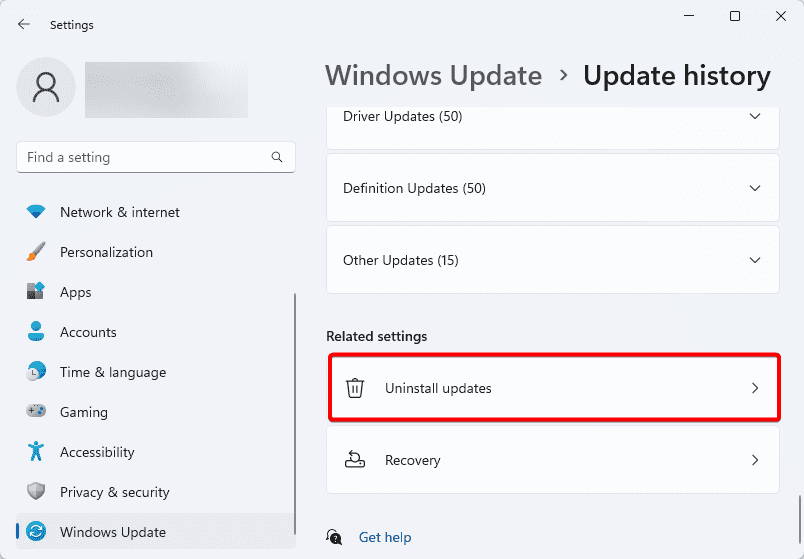Click the blurred account name area
Viewport: 804px width, 559px height.
coord(166,90)
